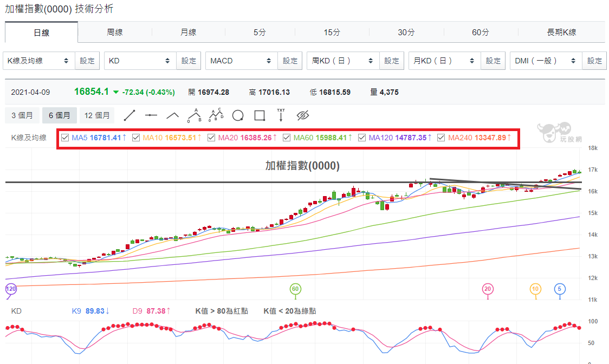Select the horizontal line drawing tool
Screen dimensions: 609x364
(x=151, y=115)
